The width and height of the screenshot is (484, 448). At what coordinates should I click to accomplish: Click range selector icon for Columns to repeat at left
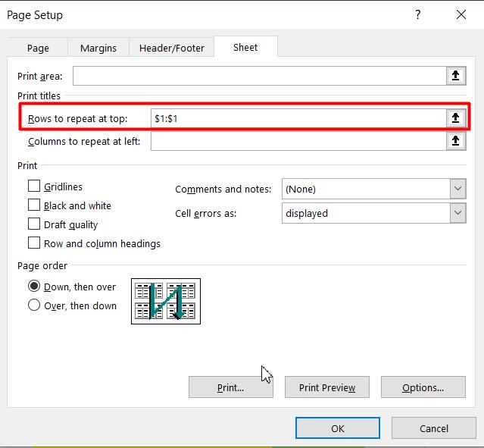point(456,141)
